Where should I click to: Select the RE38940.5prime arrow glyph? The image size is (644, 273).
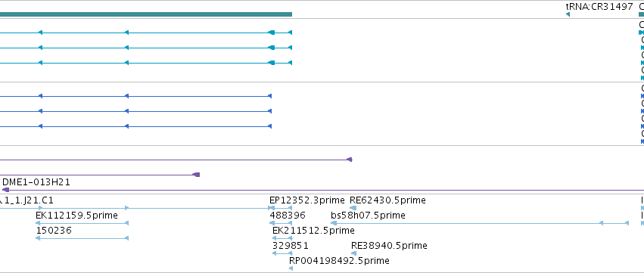[x=353, y=253]
